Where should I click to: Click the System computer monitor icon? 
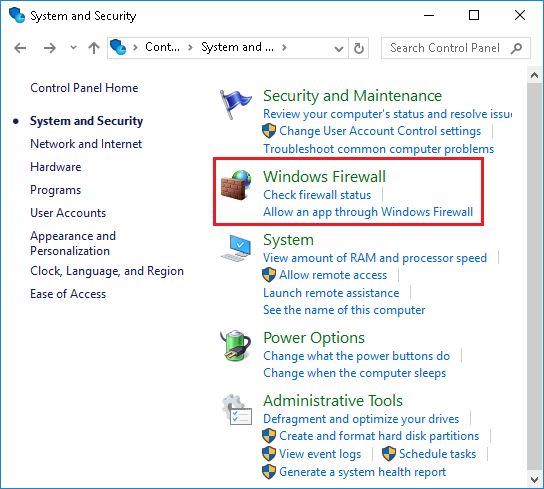[236, 248]
